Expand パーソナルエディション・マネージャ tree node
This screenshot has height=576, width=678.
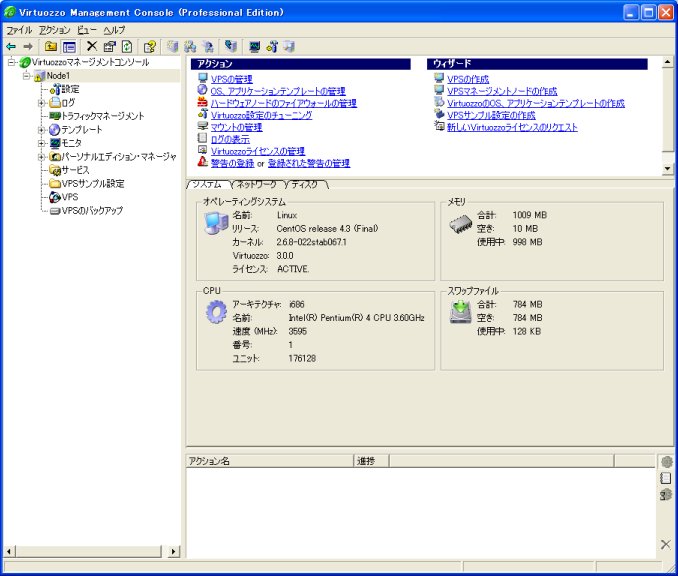click(42, 157)
